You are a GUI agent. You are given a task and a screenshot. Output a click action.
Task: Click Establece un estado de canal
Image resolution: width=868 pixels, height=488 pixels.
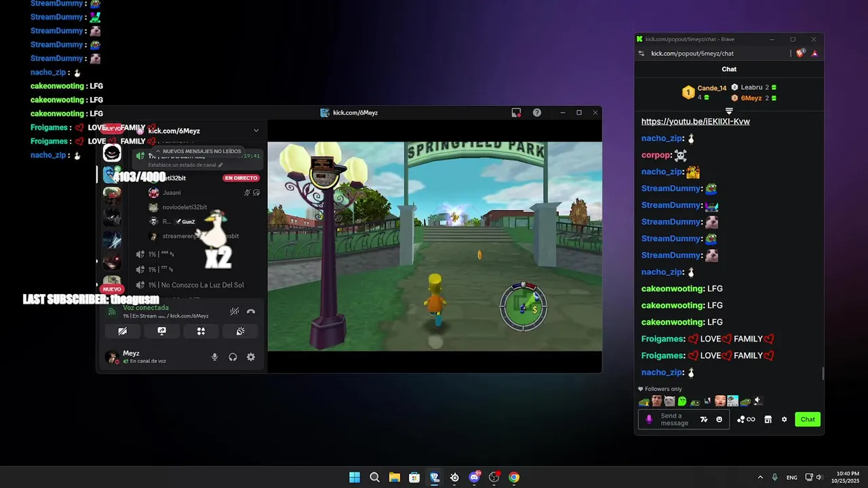pos(185,165)
